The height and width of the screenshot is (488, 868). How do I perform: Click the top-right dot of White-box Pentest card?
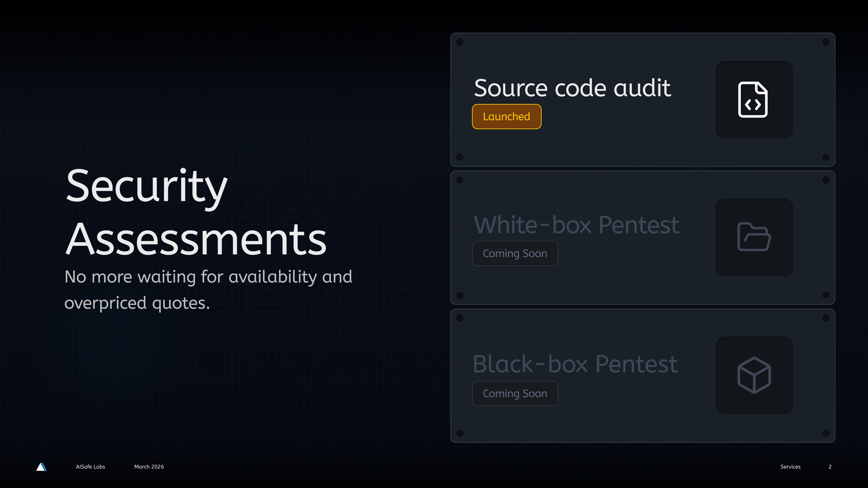point(826,180)
